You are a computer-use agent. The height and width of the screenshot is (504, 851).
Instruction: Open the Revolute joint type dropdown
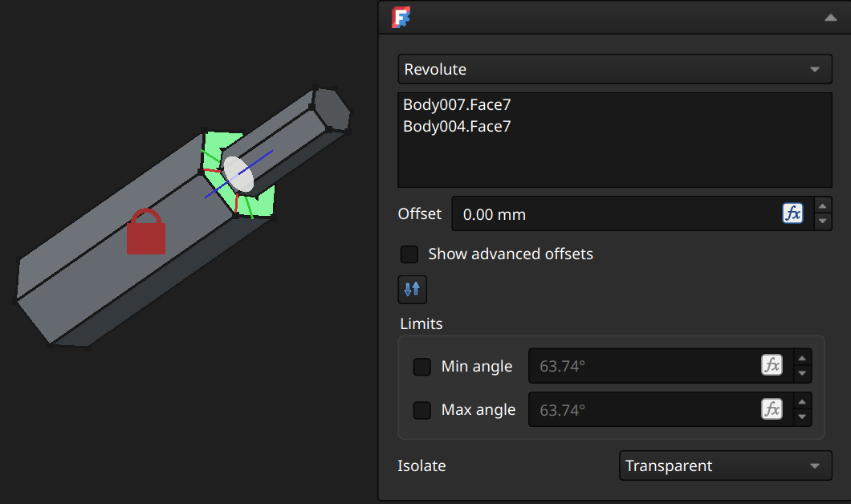point(615,69)
